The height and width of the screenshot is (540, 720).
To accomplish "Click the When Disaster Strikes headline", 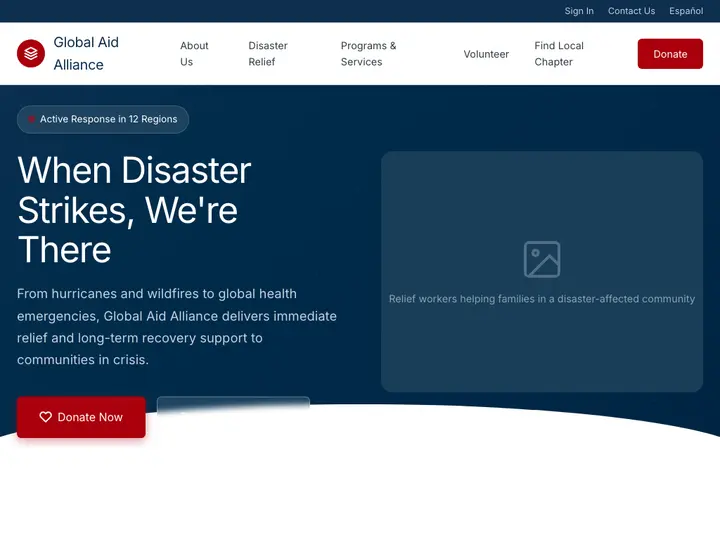I will (135, 210).
